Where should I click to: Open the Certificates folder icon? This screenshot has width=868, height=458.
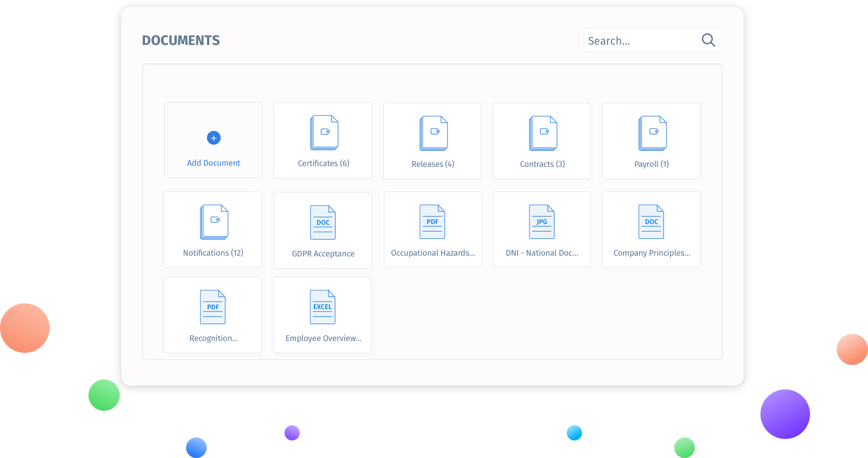pyautogui.click(x=324, y=133)
